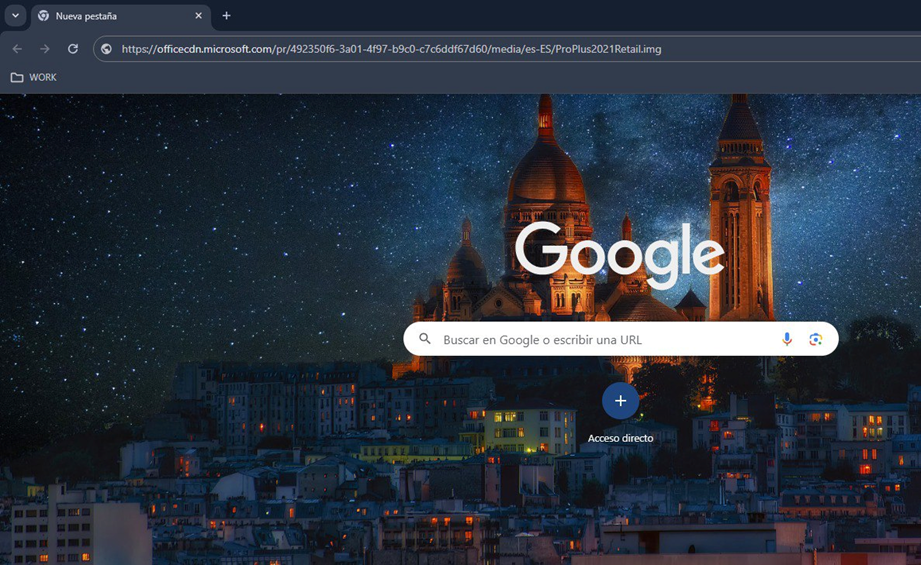
Task: Open a new tab with plus button
Action: [226, 16]
